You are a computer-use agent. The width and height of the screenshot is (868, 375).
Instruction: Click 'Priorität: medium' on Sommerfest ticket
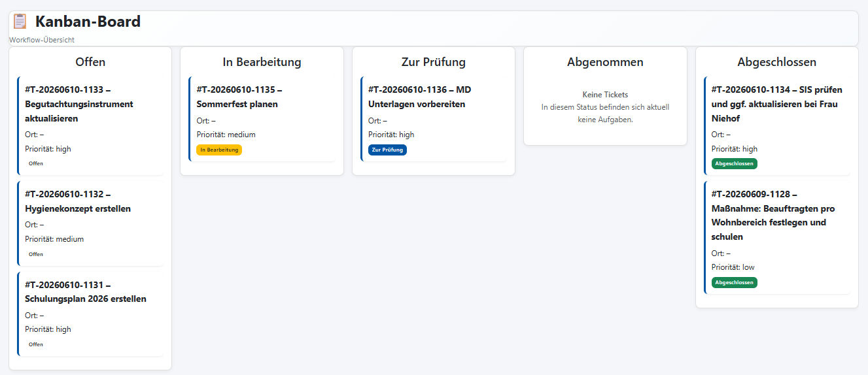(x=226, y=135)
